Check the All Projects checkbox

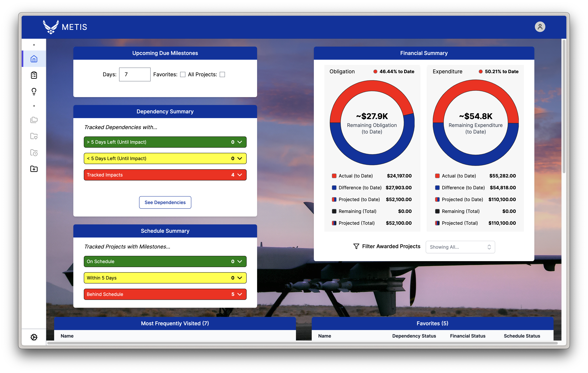(222, 74)
